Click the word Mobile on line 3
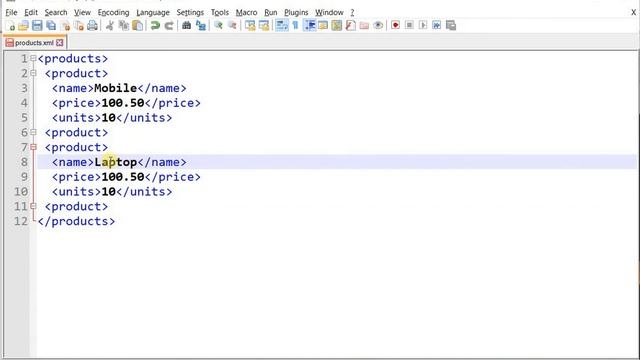The width and height of the screenshot is (640, 360). [x=116, y=88]
